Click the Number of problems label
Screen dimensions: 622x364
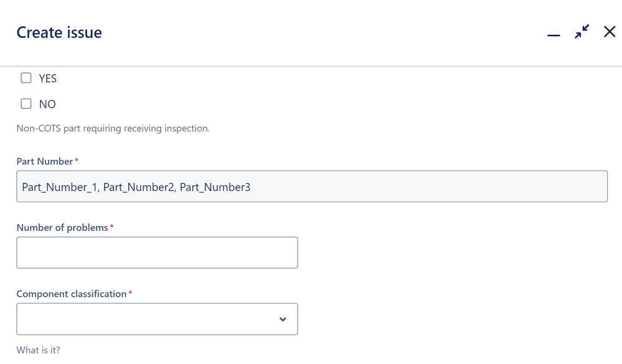(x=62, y=228)
